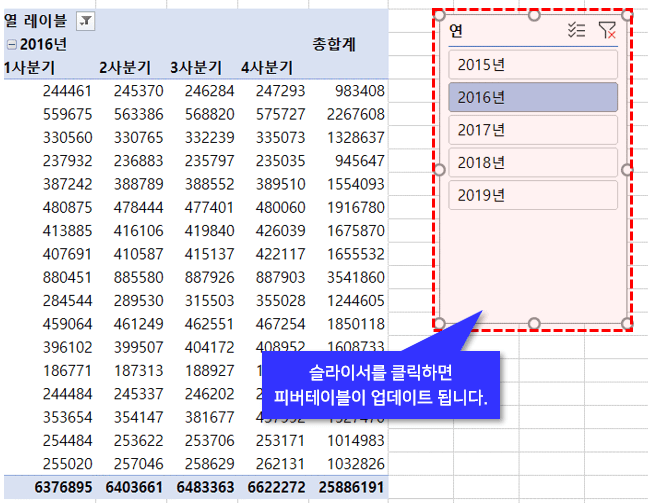Select grand total 6483363
The width and height of the screenshot is (648, 503).
(205, 487)
